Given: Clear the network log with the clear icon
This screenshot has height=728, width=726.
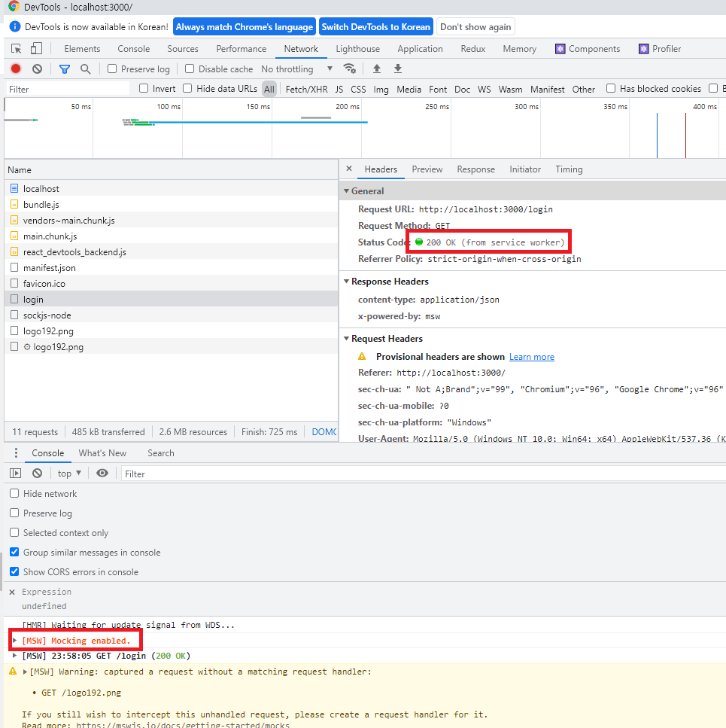Looking at the screenshot, I should tap(37, 69).
